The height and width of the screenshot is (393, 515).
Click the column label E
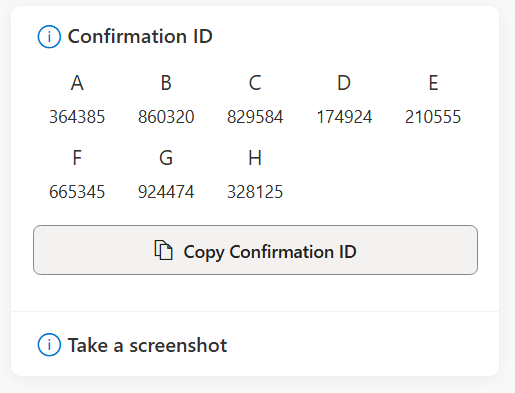(x=433, y=83)
